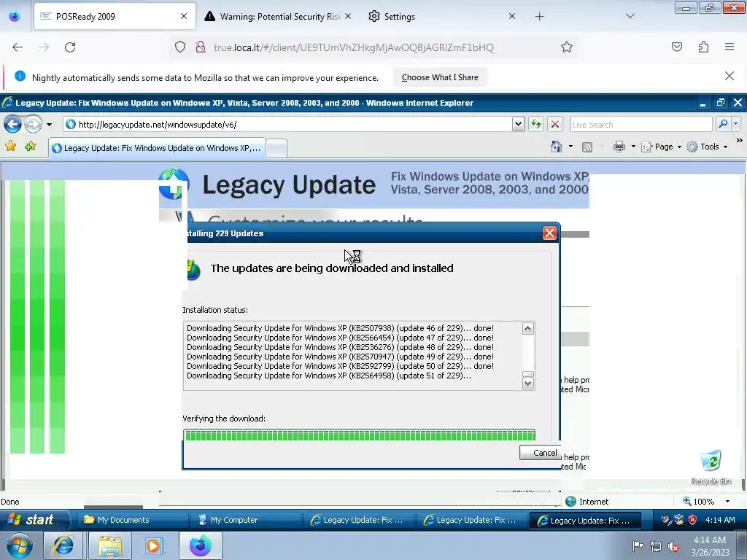Open IE recent pages dropdown arrow
Viewport: 747px width, 560px height.
click(x=49, y=125)
